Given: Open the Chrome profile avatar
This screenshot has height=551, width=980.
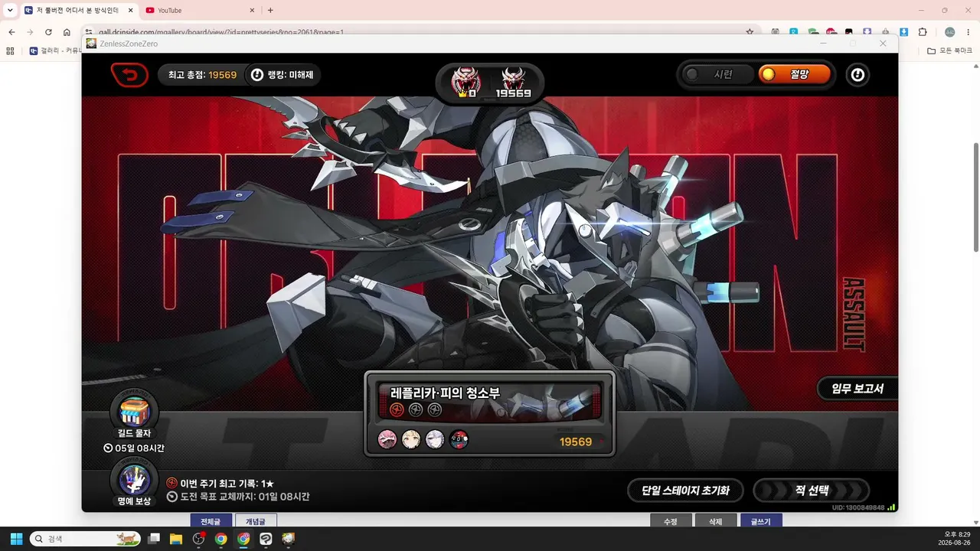Looking at the screenshot, I should 950,32.
